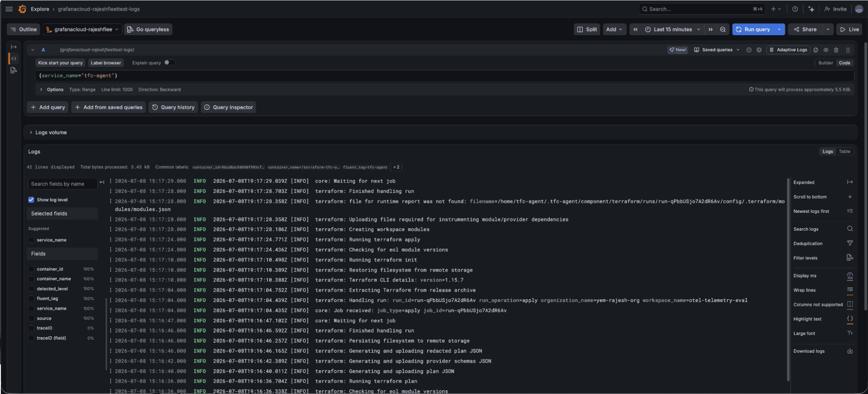Duplicate query A with the copy icon

pos(816,50)
